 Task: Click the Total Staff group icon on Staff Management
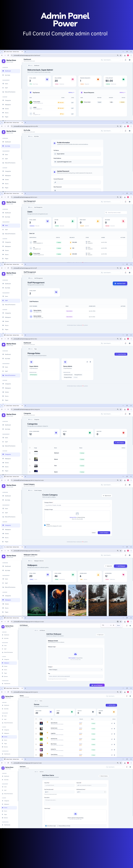pyautogui.click(x=56, y=292)
